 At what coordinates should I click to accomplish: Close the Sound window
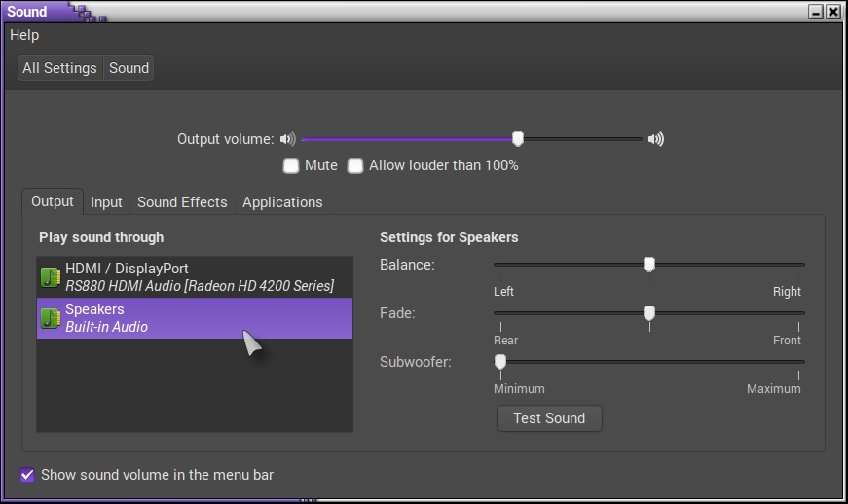pos(833,12)
